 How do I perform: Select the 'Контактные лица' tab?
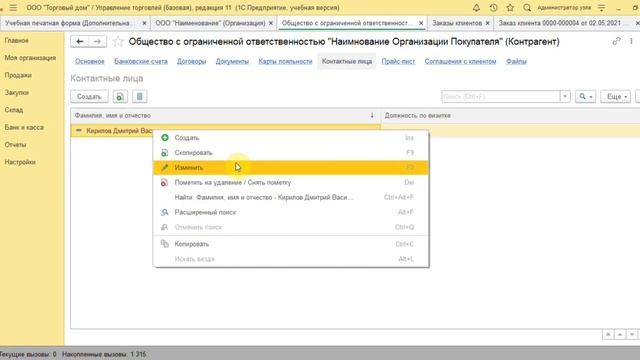click(x=347, y=62)
